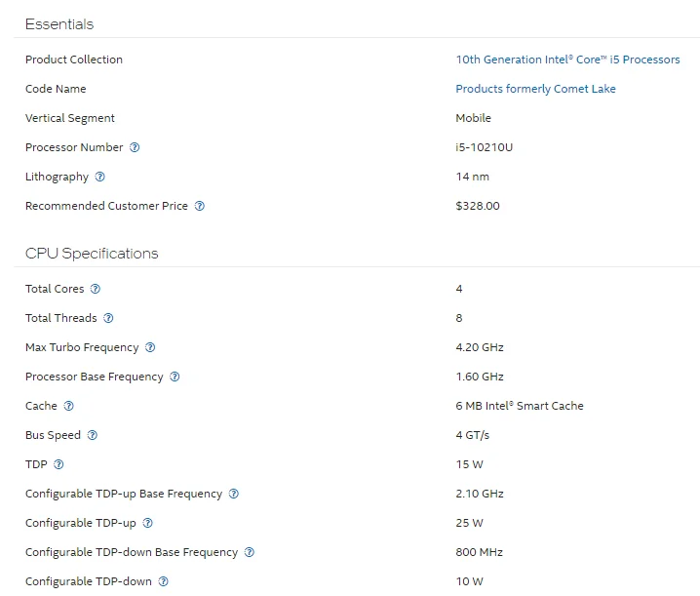
Task: Click help icon next to Configurable TDP-up
Action: pyautogui.click(x=147, y=523)
